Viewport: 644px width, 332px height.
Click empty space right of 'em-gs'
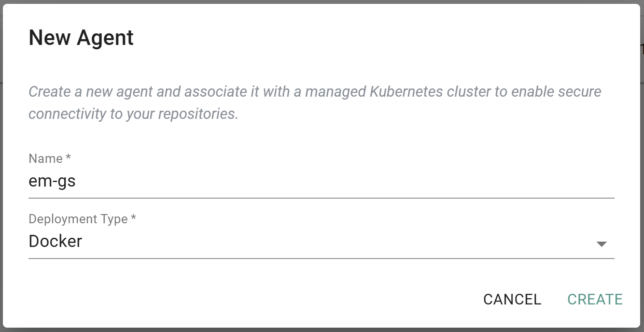[x=338, y=182]
